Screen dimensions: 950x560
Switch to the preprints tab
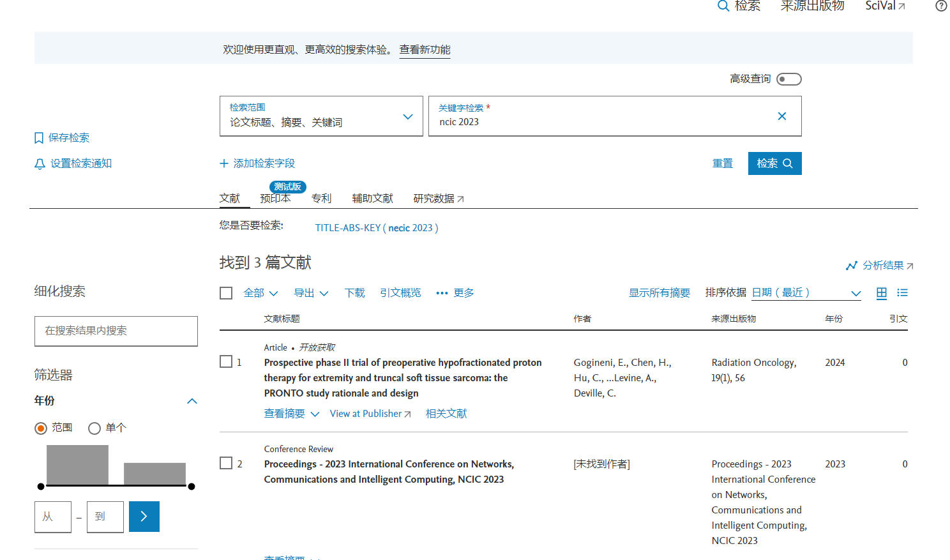pyautogui.click(x=275, y=199)
